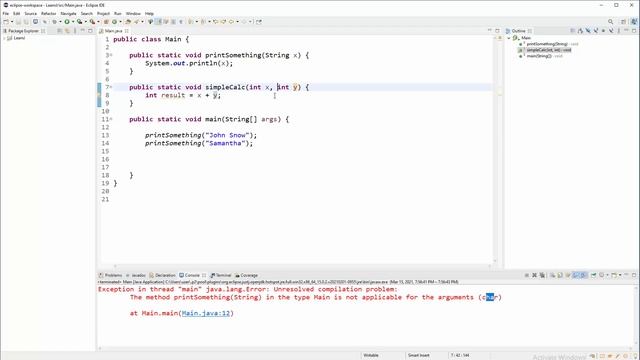Click the Remove Launch X icon in console
The height and width of the screenshot is (360, 640).
[x=534, y=275]
